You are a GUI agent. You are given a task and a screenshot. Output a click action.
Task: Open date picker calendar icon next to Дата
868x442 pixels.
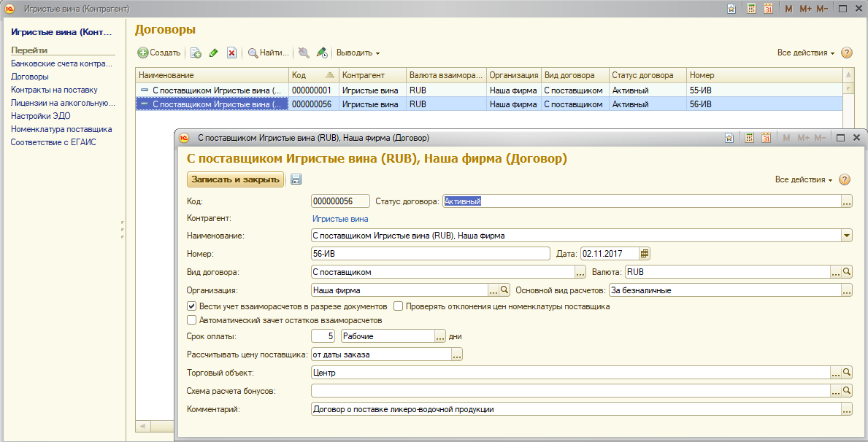tap(645, 254)
